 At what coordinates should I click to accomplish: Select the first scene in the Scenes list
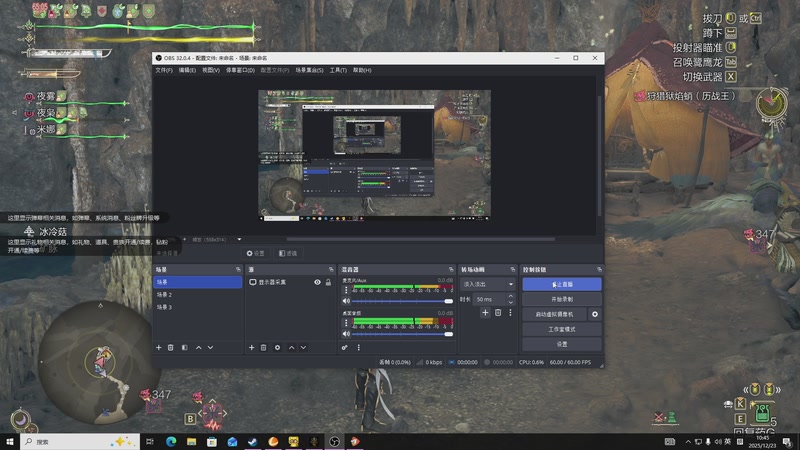tap(197, 282)
